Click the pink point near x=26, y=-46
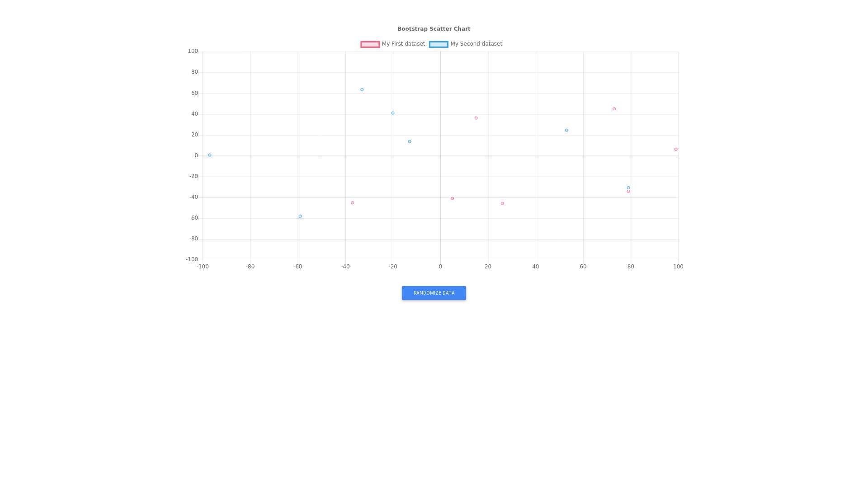This screenshot has width=868, height=488. tap(502, 203)
